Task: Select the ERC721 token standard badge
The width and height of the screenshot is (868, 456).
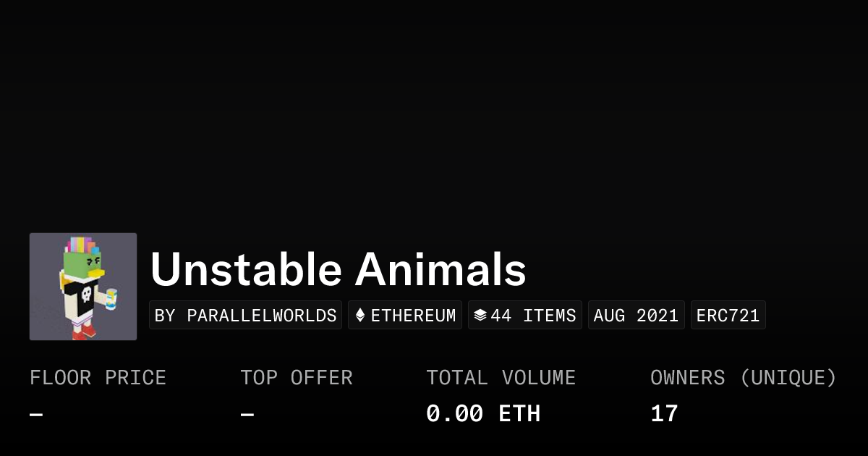Action: (x=728, y=316)
